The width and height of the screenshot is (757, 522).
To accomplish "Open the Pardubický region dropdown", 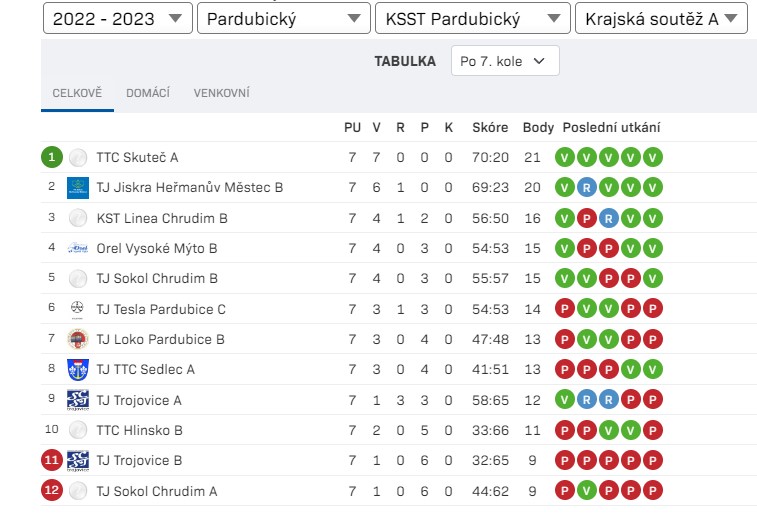I will (x=284, y=18).
